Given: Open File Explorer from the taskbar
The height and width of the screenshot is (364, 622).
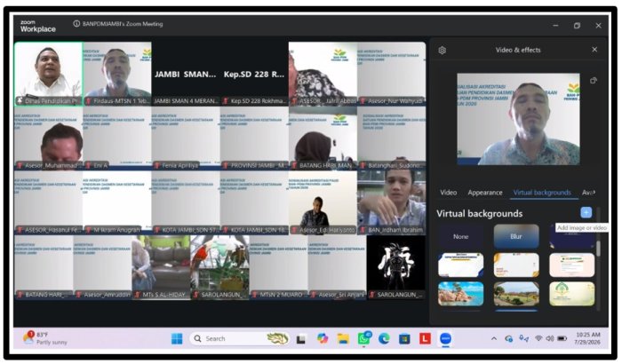Looking at the screenshot, I should tap(343, 338).
